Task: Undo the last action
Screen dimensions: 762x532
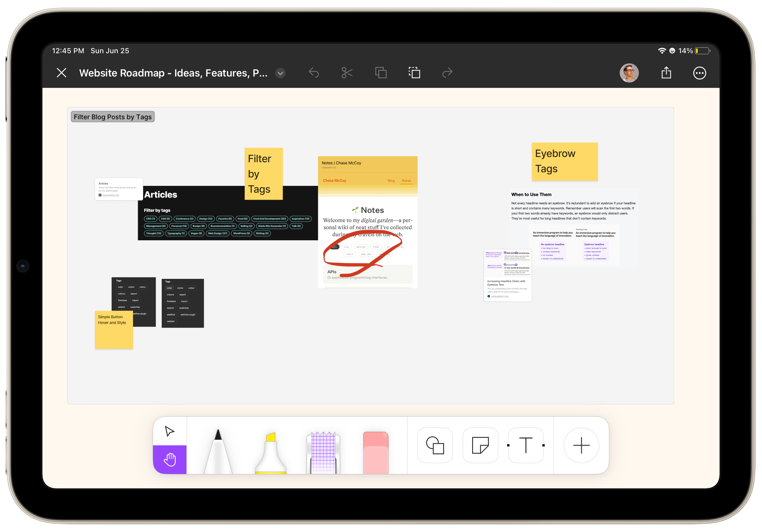Action: click(x=314, y=73)
